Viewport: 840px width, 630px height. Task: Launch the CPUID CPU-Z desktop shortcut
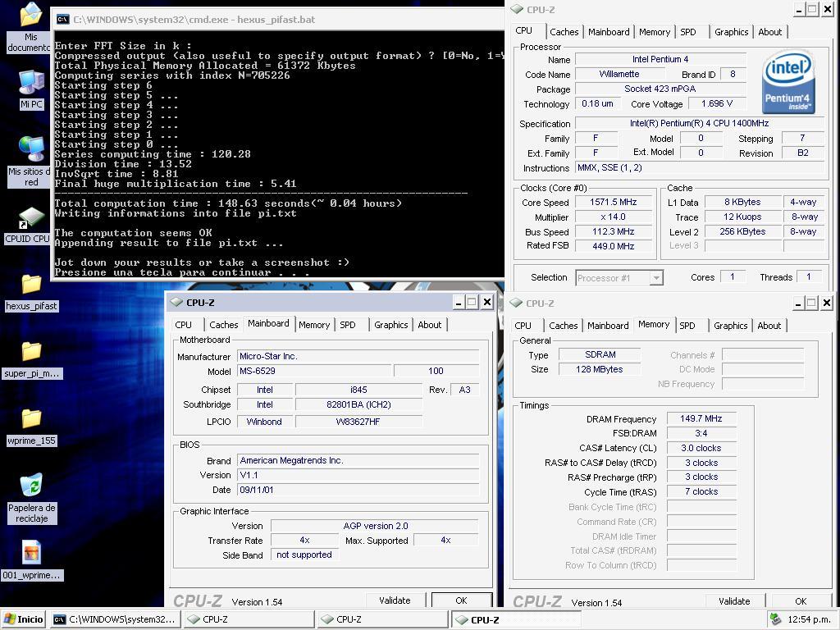coord(30,225)
